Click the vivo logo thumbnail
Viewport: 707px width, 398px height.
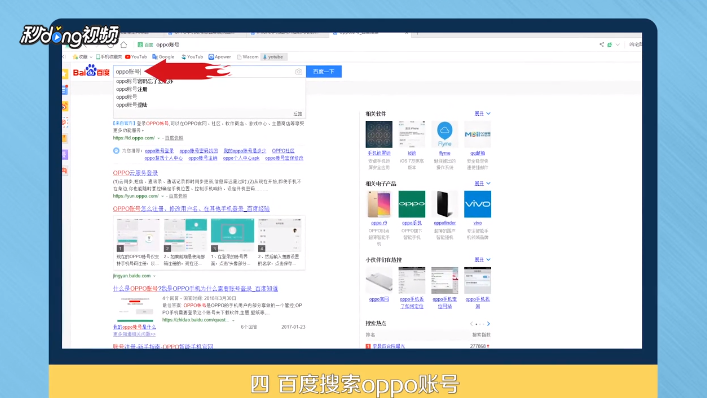coord(477,204)
